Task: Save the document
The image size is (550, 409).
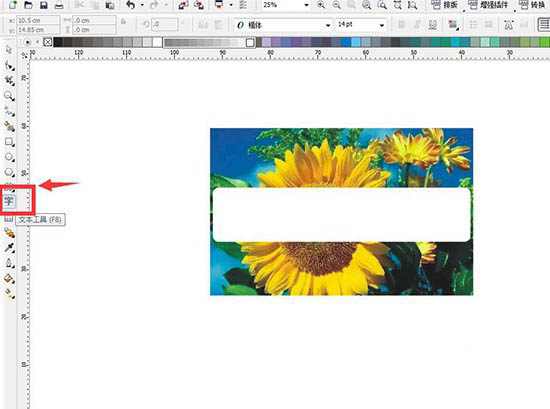Action: click(x=43, y=5)
